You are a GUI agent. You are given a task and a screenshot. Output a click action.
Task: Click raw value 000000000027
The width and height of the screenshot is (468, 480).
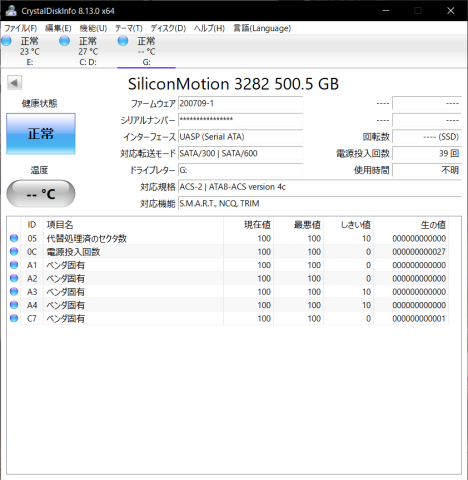[x=419, y=252]
